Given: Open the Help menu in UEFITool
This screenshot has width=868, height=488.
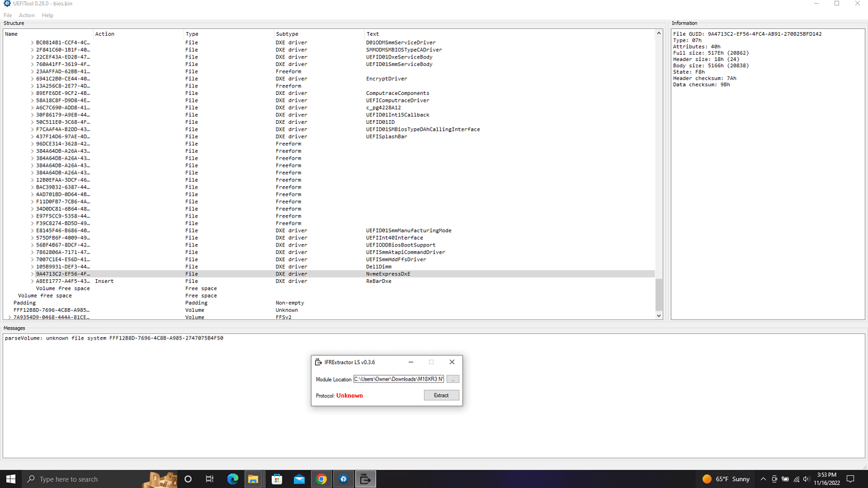Looking at the screenshot, I should (x=48, y=15).
